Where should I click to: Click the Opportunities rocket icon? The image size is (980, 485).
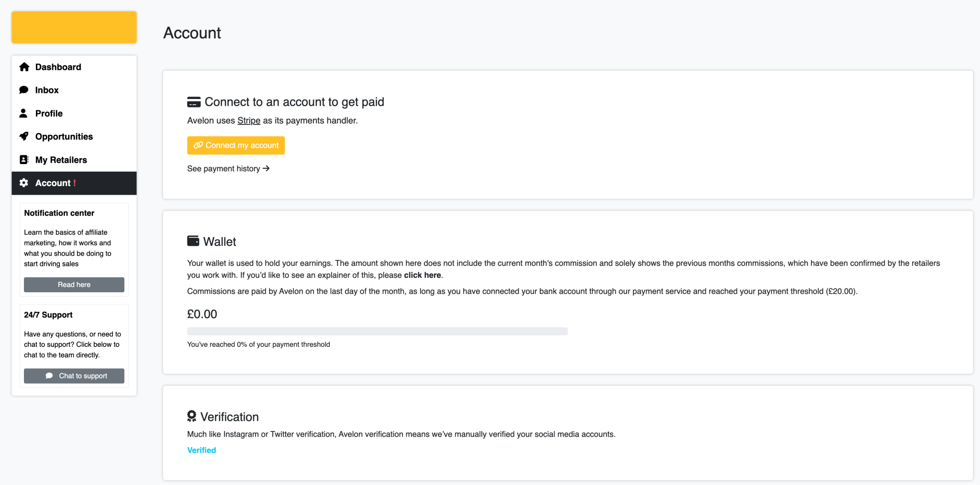point(24,136)
